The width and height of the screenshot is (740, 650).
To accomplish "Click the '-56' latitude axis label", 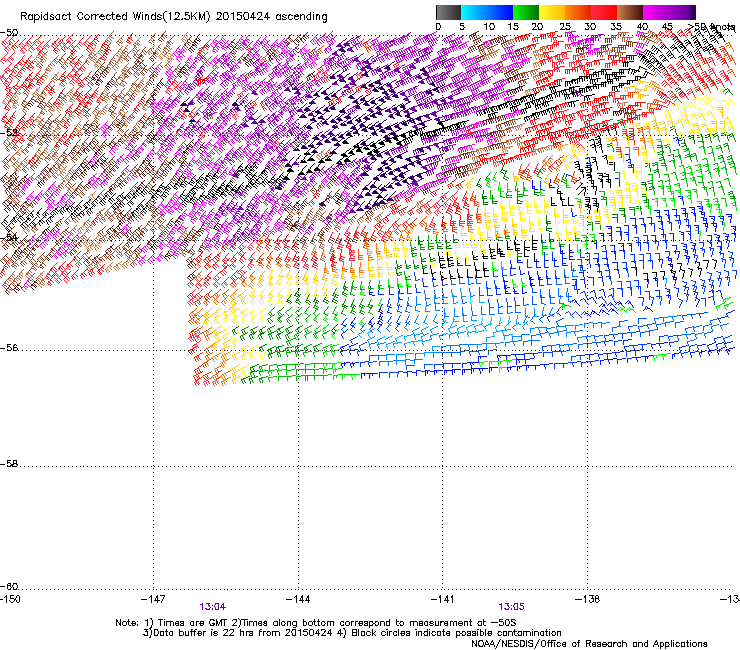I will 9,348.
